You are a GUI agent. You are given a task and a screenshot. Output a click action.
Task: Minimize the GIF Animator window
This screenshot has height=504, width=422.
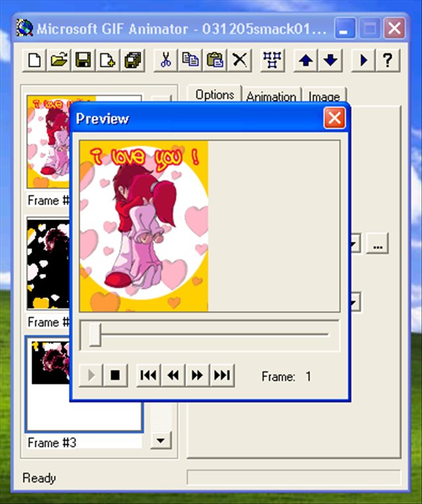tap(345, 29)
